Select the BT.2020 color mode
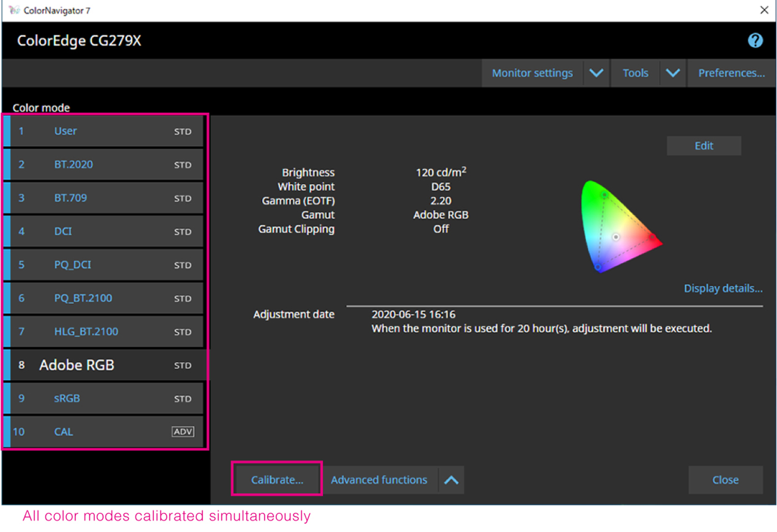This screenshot has width=777, height=532. (x=103, y=165)
